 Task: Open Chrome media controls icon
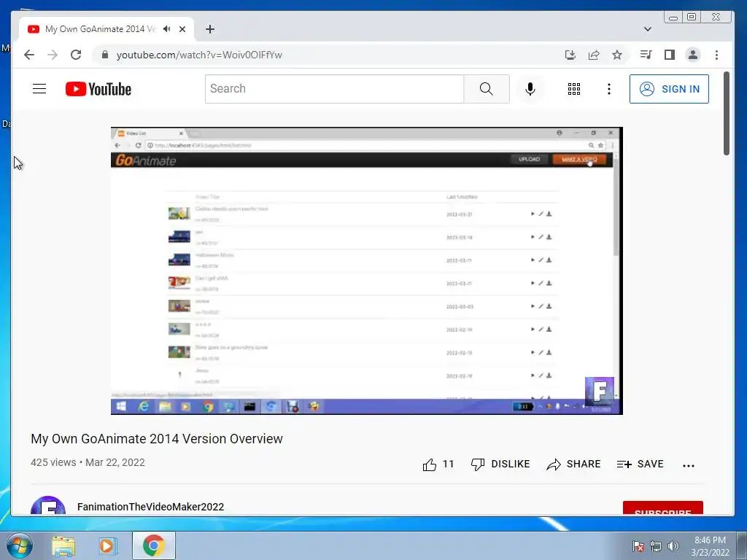click(x=646, y=55)
